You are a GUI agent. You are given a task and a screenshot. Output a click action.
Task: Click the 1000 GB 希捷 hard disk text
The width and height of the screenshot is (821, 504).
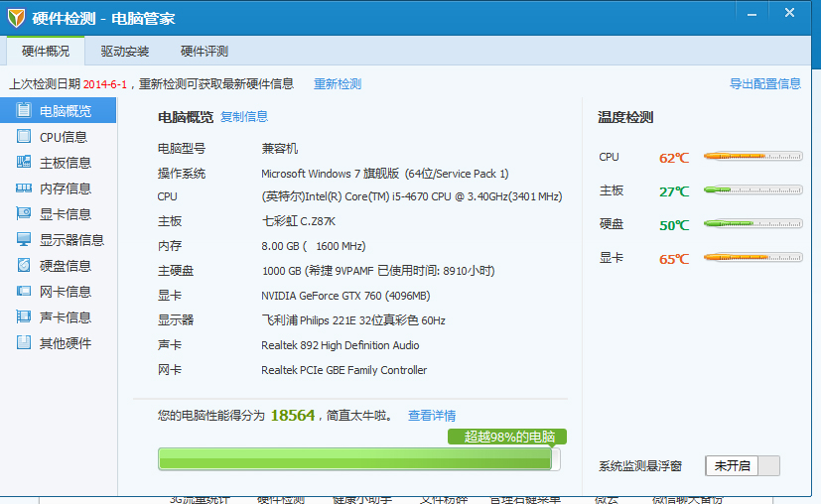(378, 271)
